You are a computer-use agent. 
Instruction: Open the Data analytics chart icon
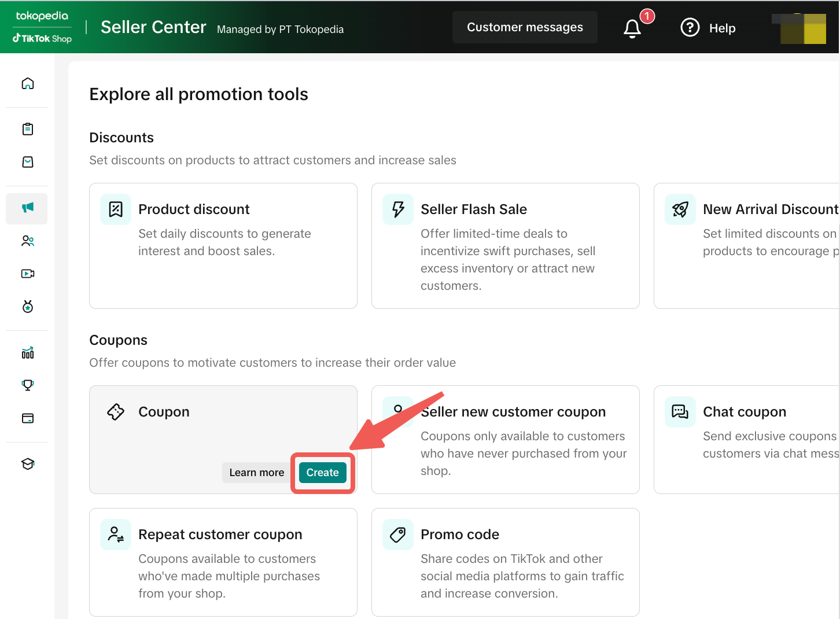[27, 353]
